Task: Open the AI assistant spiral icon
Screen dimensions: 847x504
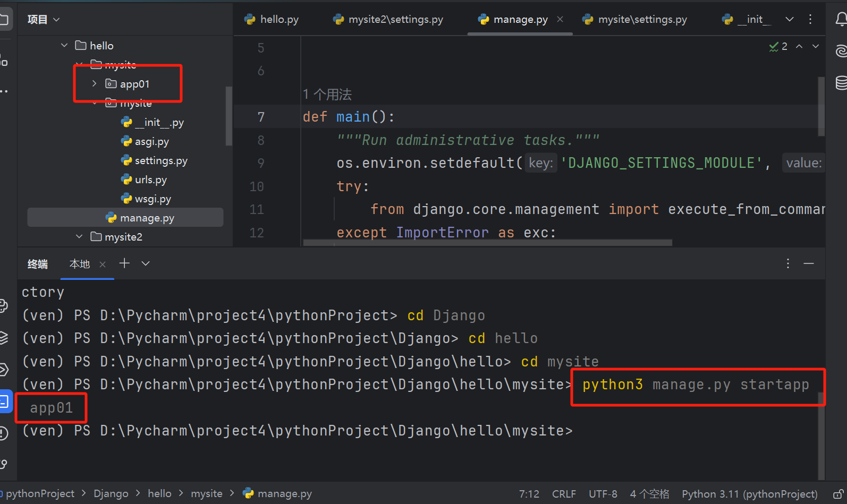Action: [841, 51]
